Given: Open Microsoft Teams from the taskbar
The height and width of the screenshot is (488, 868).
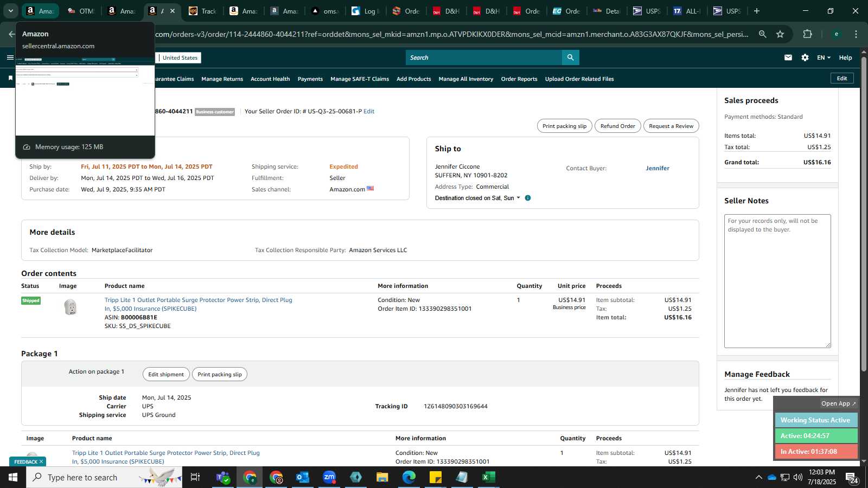Looking at the screenshot, I should [x=222, y=477].
